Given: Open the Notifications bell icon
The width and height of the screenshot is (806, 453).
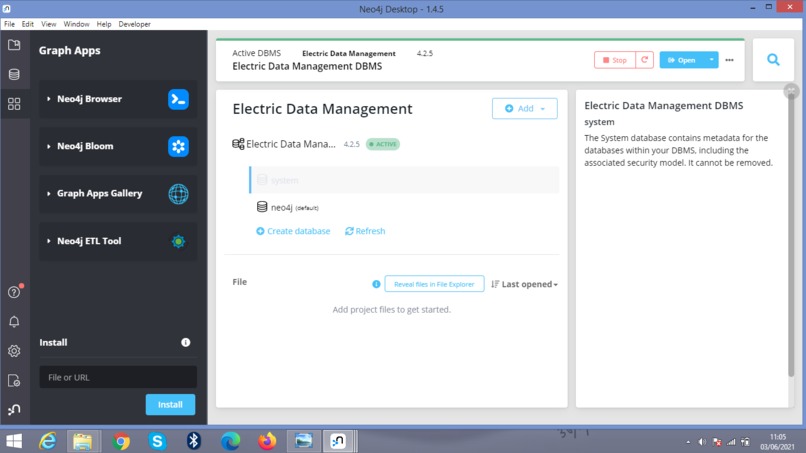Looking at the screenshot, I should point(14,322).
